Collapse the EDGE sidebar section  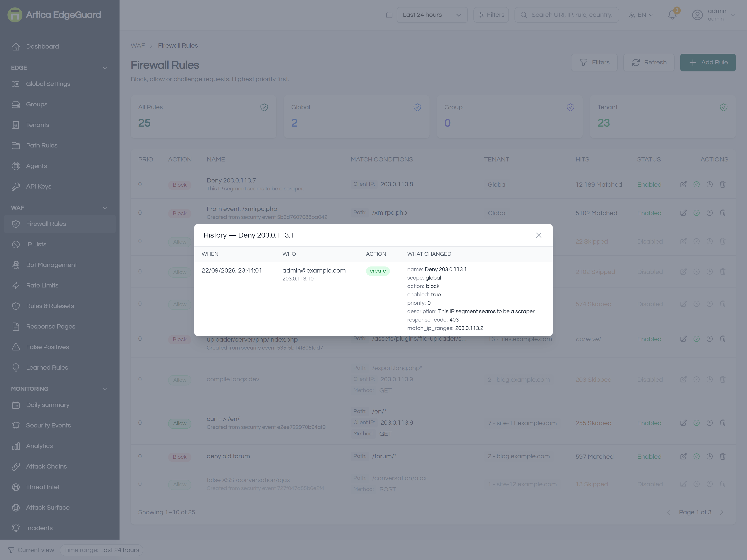[x=105, y=68]
